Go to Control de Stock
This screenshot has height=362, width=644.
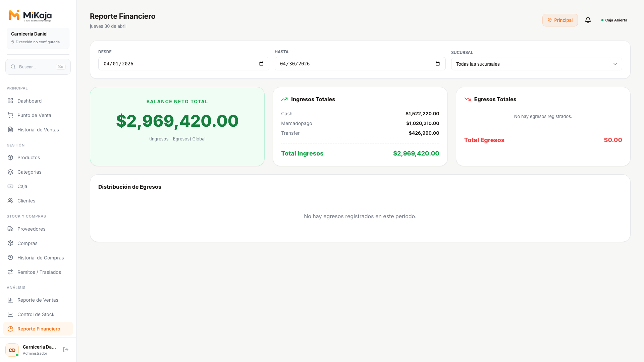point(38,314)
